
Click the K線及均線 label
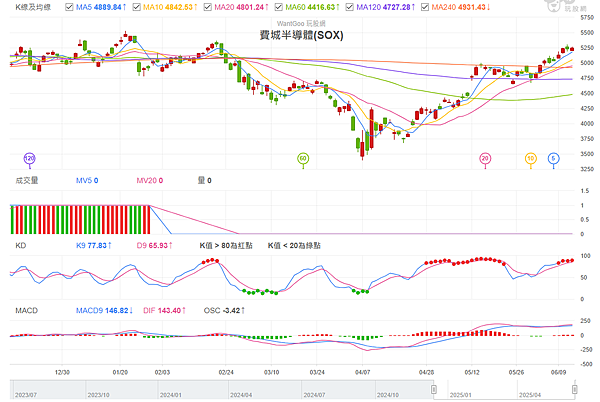[x=33, y=7]
